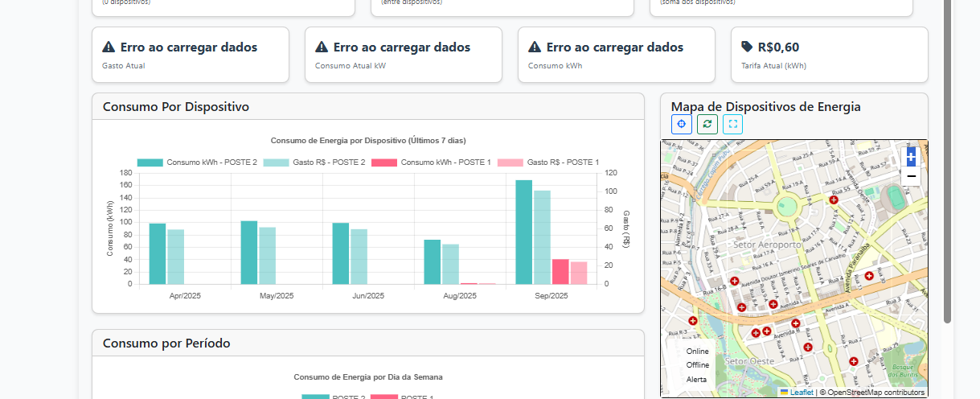This screenshot has width=980, height=399.
Task: Click the tag icon beside R$0,60
Action: tap(747, 47)
